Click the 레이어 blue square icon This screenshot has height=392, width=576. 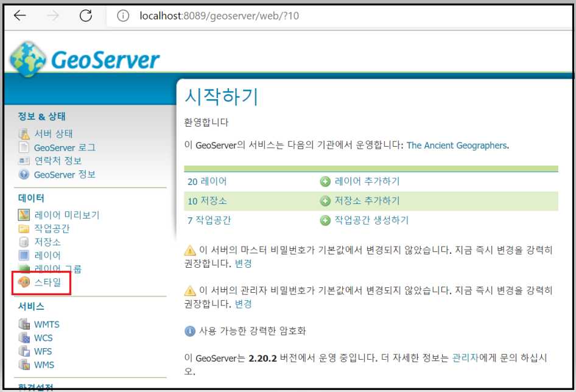point(24,255)
